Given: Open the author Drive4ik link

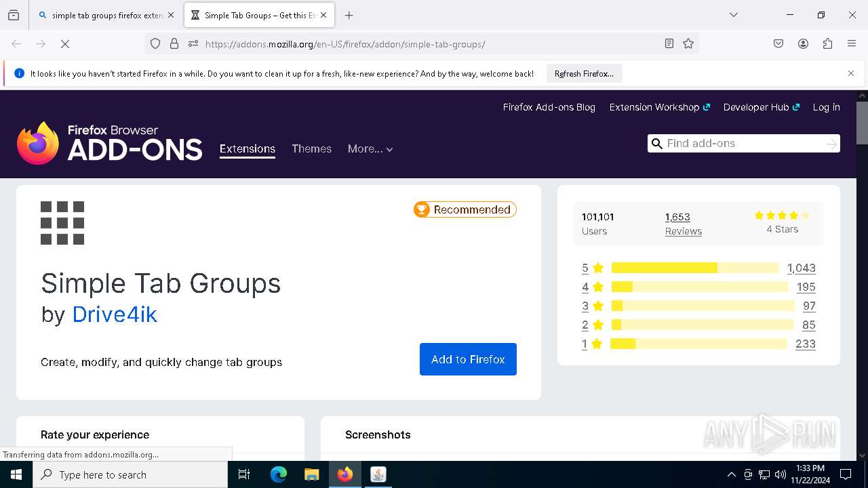Looking at the screenshot, I should click(x=115, y=314).
